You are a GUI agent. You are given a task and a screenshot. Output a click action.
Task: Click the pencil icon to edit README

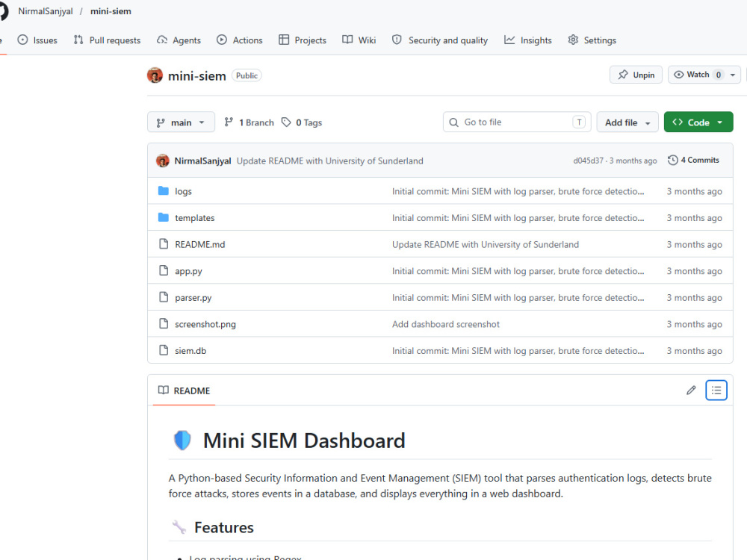point(691,391)
